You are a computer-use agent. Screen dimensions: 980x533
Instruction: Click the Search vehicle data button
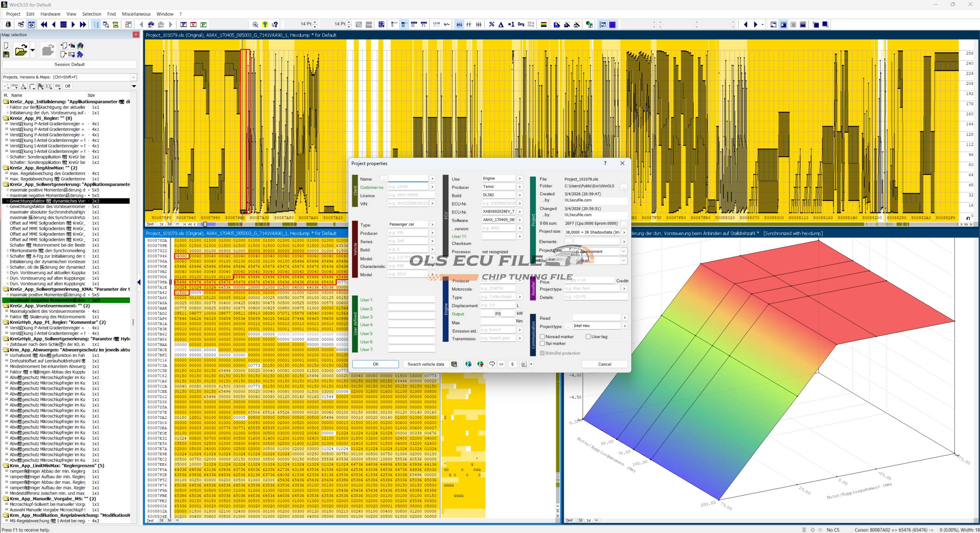426,364
